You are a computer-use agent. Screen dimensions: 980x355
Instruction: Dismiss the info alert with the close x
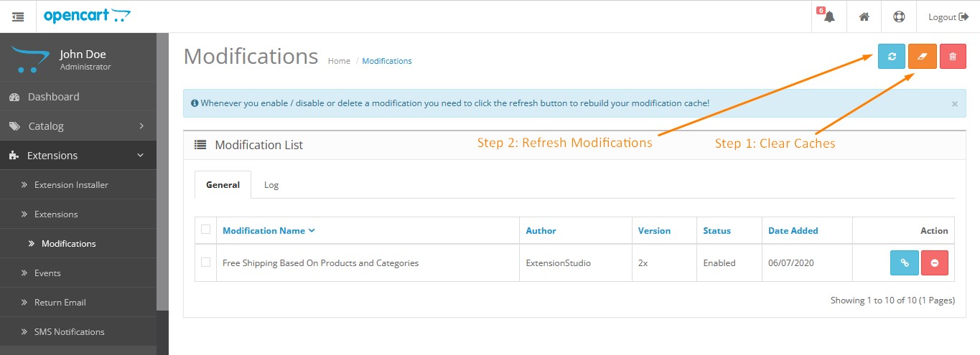coord(954,104)
